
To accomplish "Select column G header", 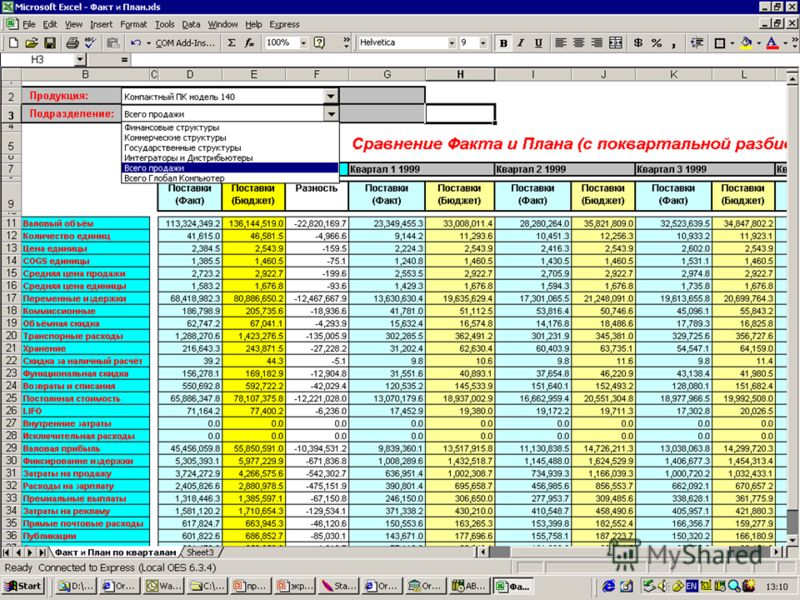I will 387,74.
